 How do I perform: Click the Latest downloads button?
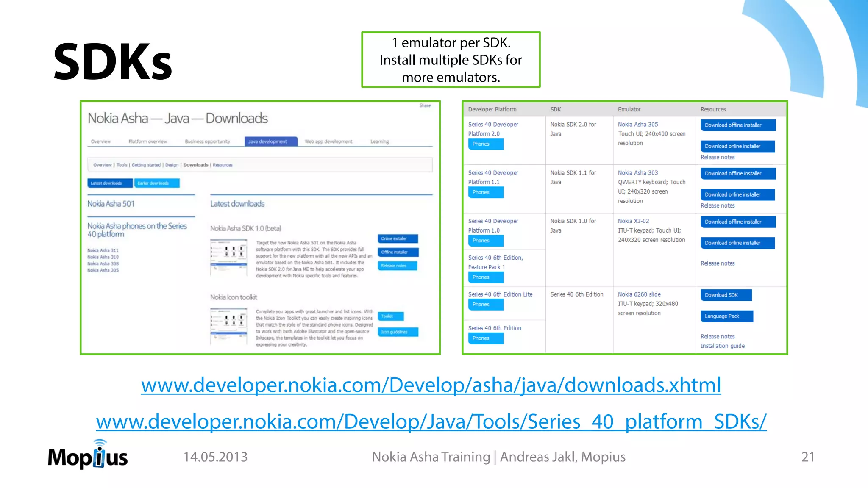pyautogui.click(x=110, y=183)
